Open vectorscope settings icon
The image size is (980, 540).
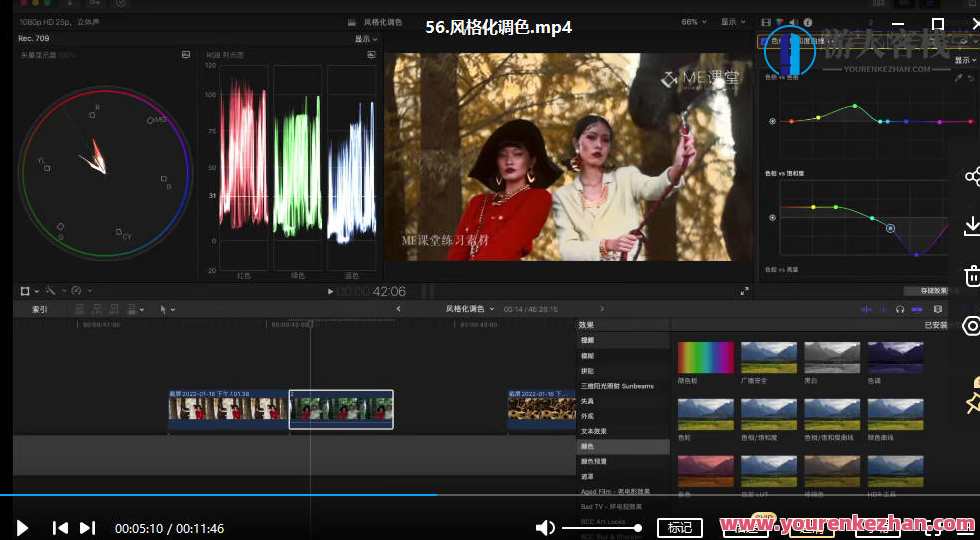pos(186,55)
